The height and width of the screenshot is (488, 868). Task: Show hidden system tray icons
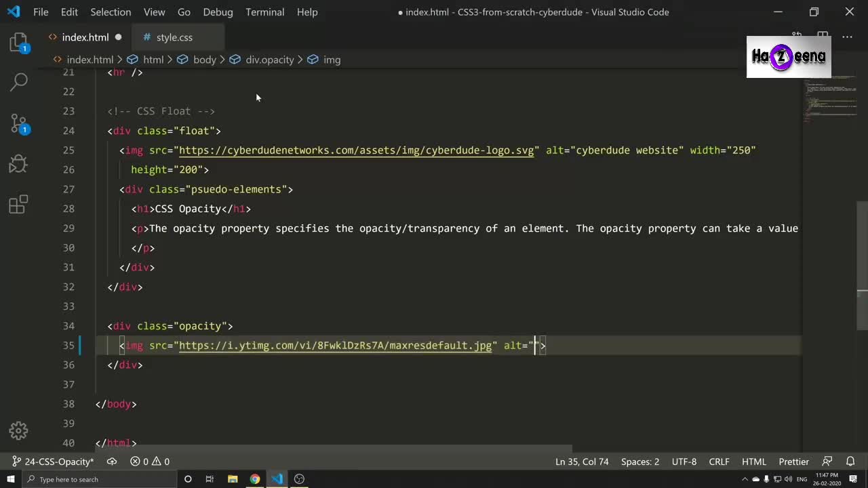coord(746,479)
